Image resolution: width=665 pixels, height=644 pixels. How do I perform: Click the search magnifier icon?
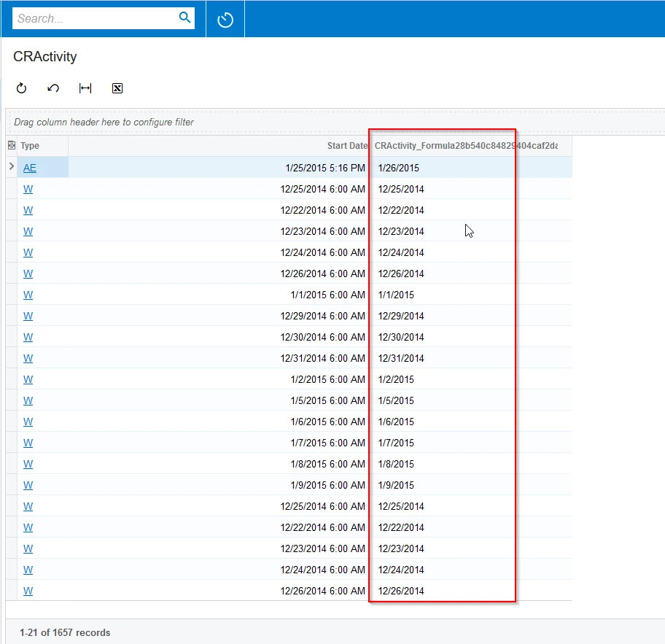[184, 18]
